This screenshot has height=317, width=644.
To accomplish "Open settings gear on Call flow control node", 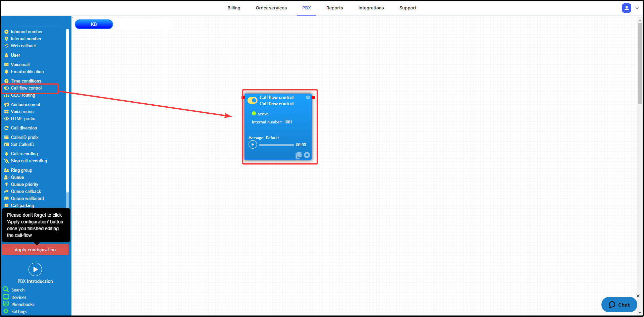I will pos(307,155).
